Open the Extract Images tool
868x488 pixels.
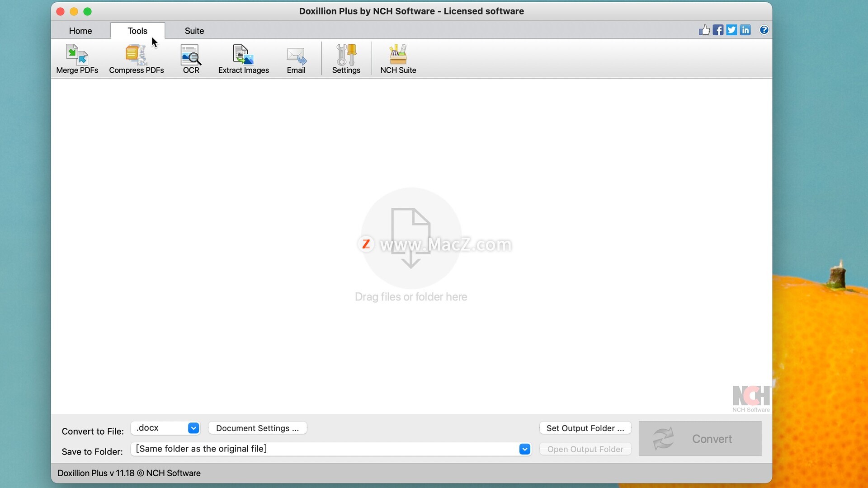243,59
